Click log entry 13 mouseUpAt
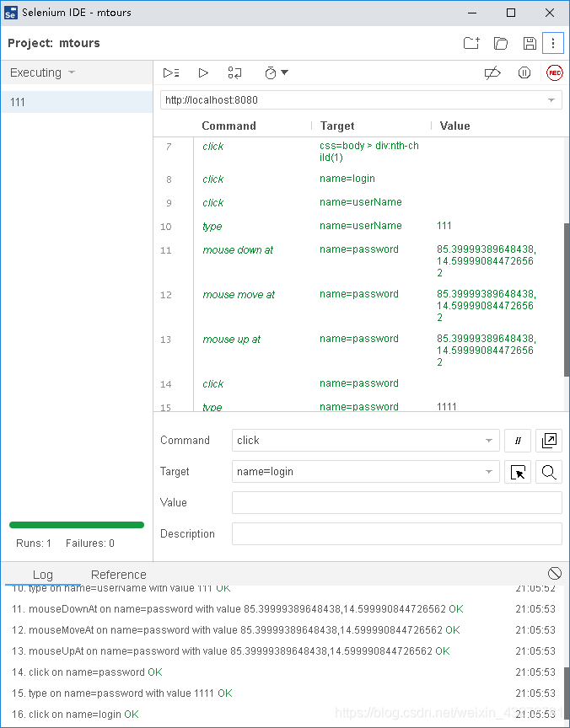The image size is (570, 728). [x=231, y=651]
